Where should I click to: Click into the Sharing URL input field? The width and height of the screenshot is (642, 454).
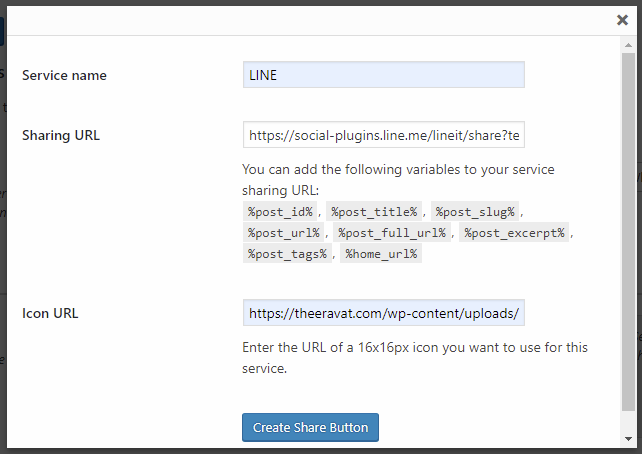point(384,135)
